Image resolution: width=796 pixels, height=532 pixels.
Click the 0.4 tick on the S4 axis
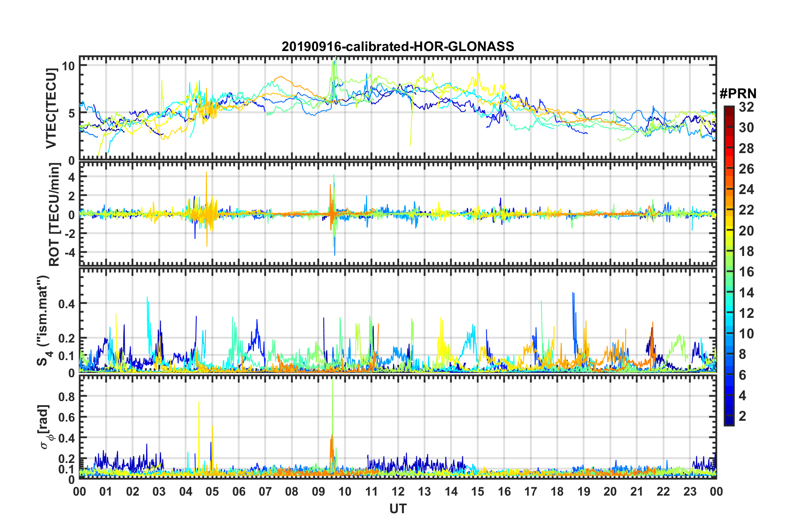(x=67, y=304)
